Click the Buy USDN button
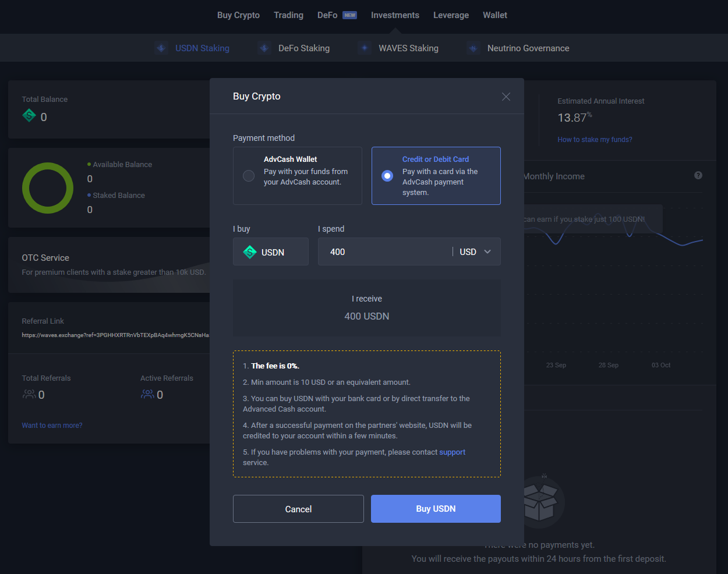The image size is (728, 574). click(436, 509)
